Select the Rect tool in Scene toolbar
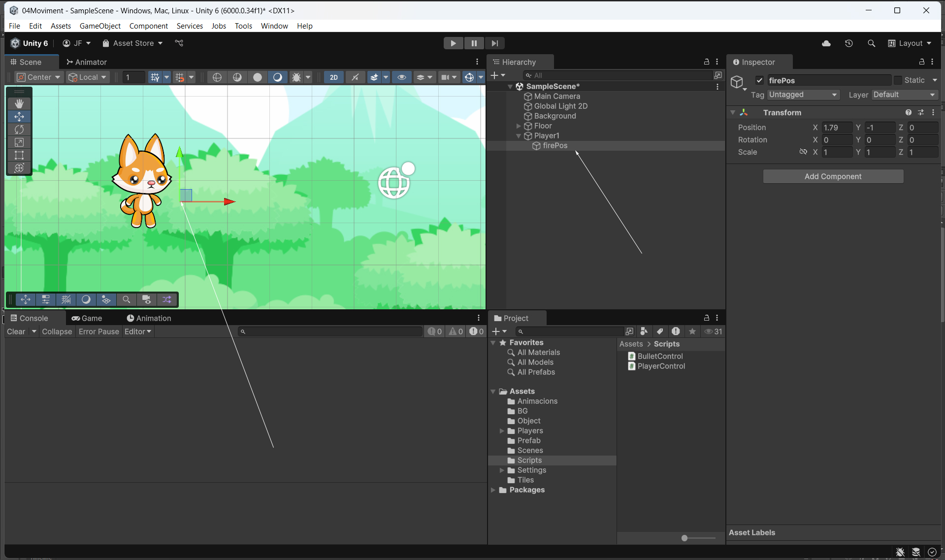945x560 pixels. [x=19, y=155]
